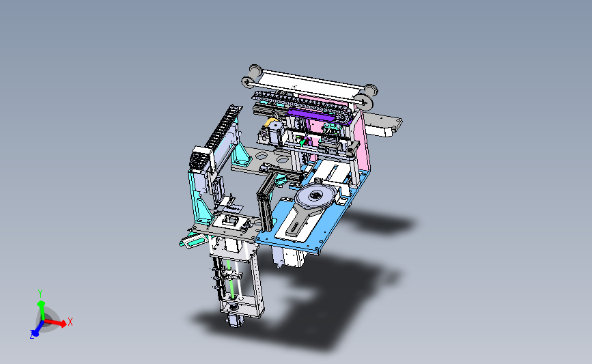Select the blue base plate of the assembly

tap(328, 227)
